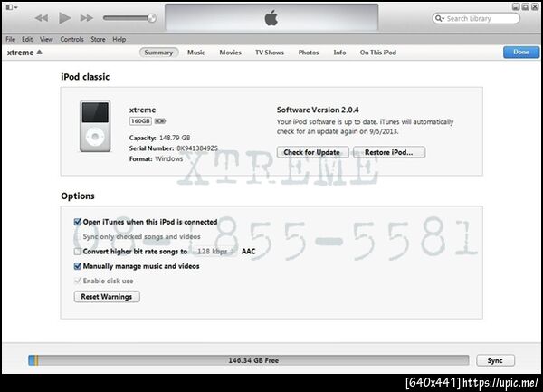543x392 pixels.
Task: Toggle Convert higher bit rate songs checkbox
Action: point(78,252)
